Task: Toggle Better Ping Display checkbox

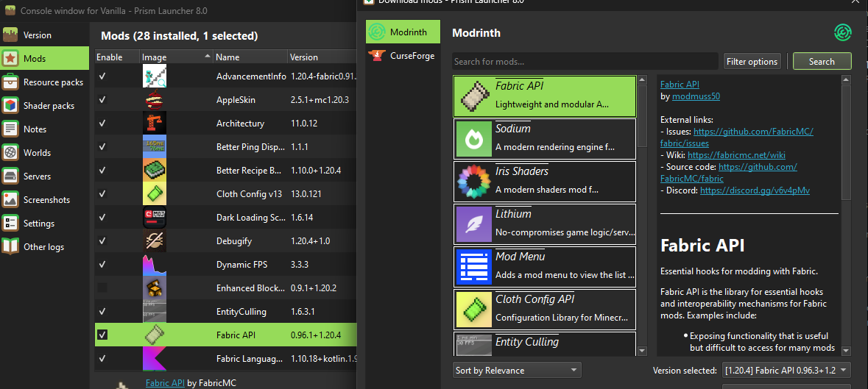Action: (102, 147)
